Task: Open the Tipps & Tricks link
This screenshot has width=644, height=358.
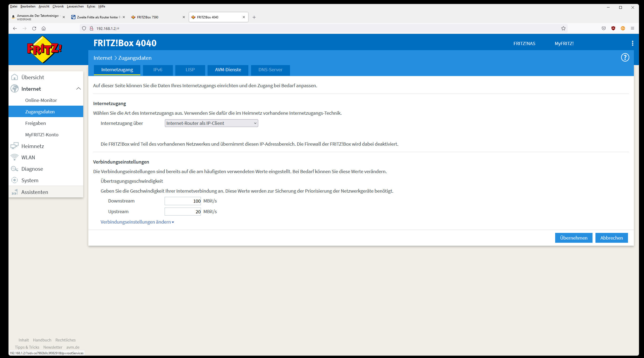Action: pos(27,347)
